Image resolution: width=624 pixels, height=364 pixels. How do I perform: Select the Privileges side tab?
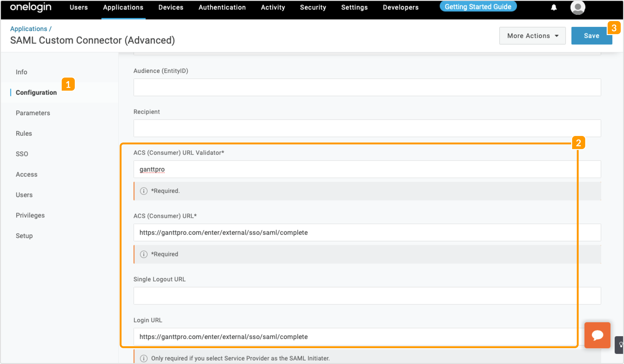pyautogui.click(x=30, y=215)
